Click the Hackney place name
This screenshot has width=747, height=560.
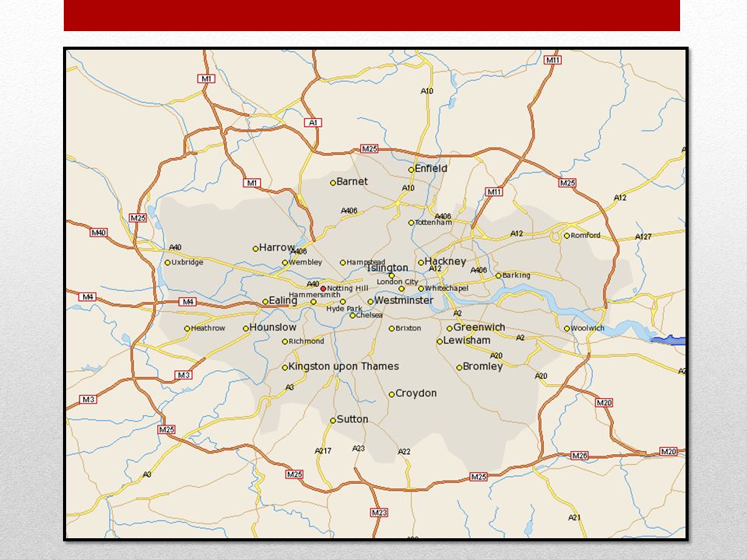click(445, 261)
